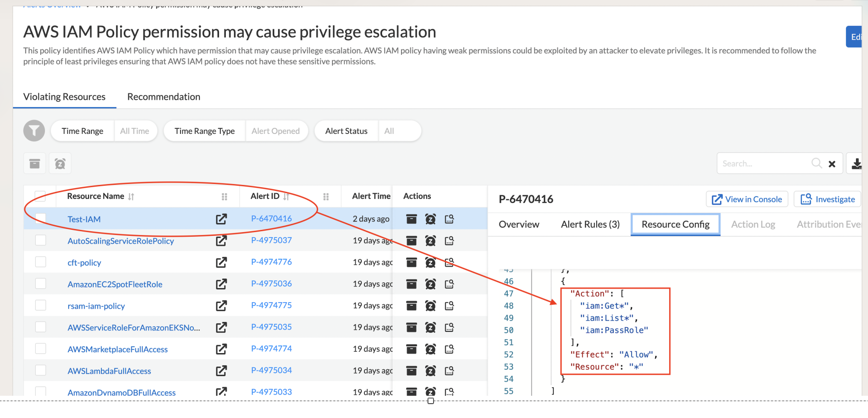Viewport: 868px width, 418px height.
Task: Check the AWSServiceRoleForAmazonEKSNo... row checkbox
Action: (40, 327)
